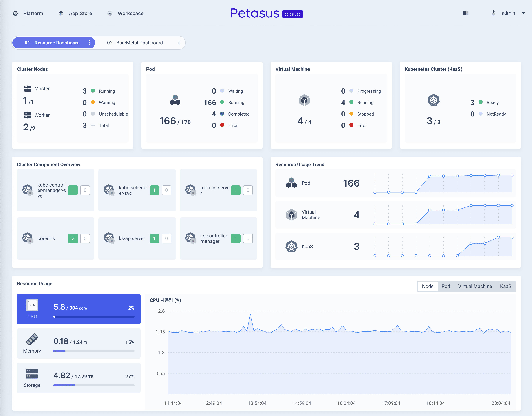Click the Memory RAM stick icon
Image resolution: width=532 pixels, height=416 pixels.
point(32,339)
